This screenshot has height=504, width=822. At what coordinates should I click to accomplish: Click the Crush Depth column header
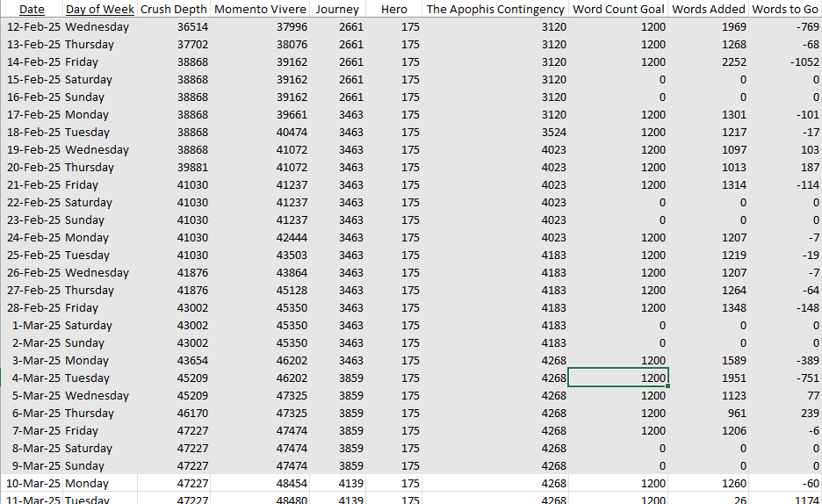[x=174, y=9]
